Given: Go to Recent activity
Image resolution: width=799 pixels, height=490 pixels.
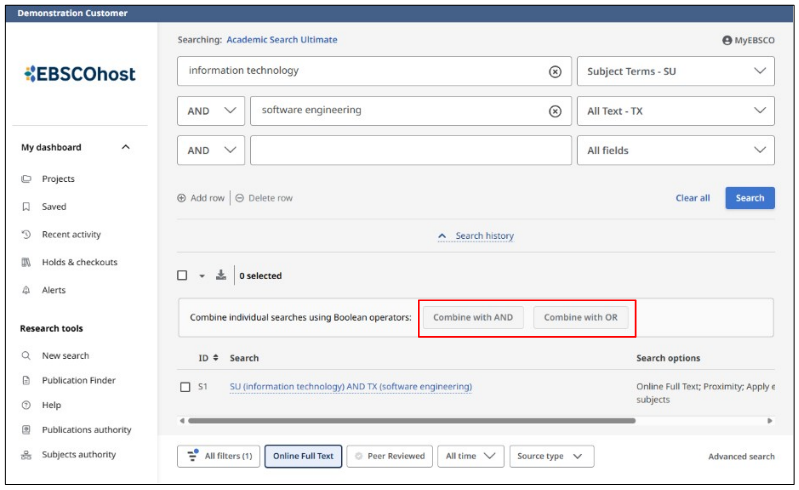Looking at the screenshot, I should (x=71, y=234).
